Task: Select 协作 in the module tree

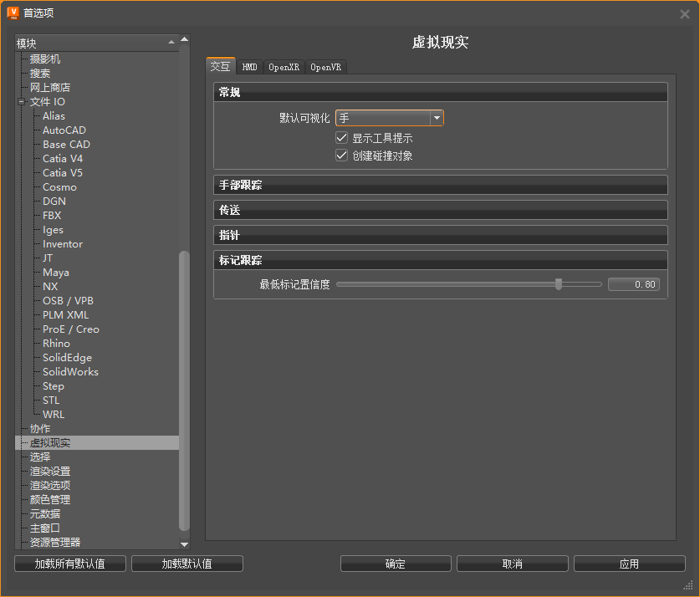Action: coord(40,429)
